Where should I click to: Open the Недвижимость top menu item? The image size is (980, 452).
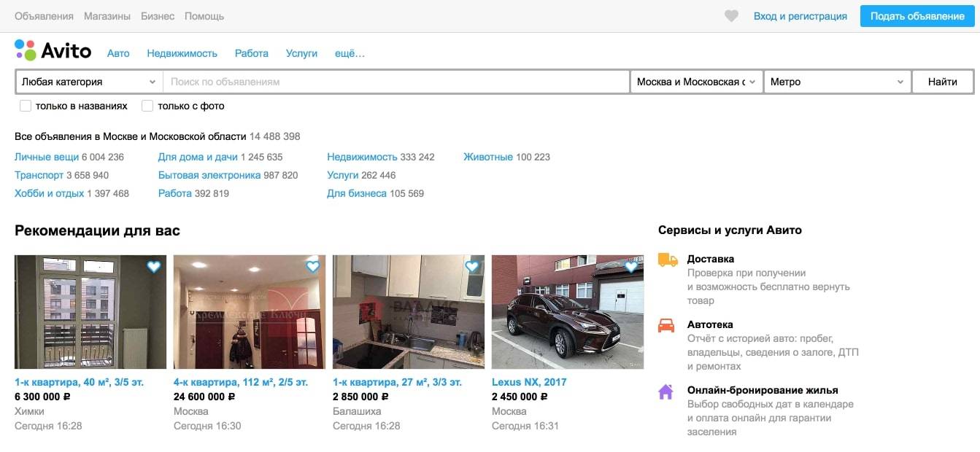[x=182, y=53]
